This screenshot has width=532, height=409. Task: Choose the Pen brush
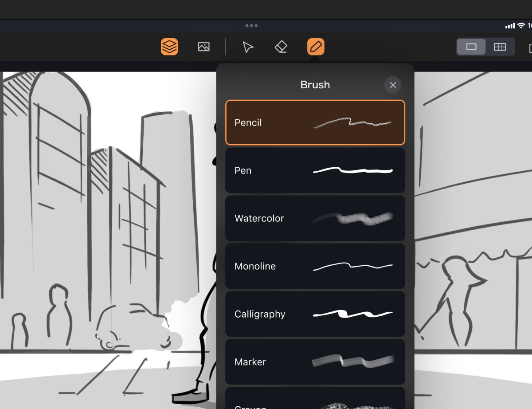click(x=315, y=170)
